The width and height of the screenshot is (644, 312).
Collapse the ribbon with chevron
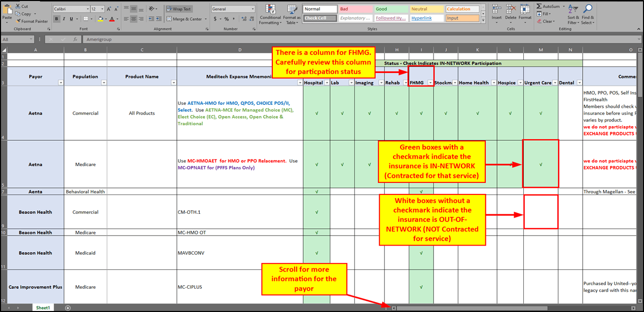[638, 29]
